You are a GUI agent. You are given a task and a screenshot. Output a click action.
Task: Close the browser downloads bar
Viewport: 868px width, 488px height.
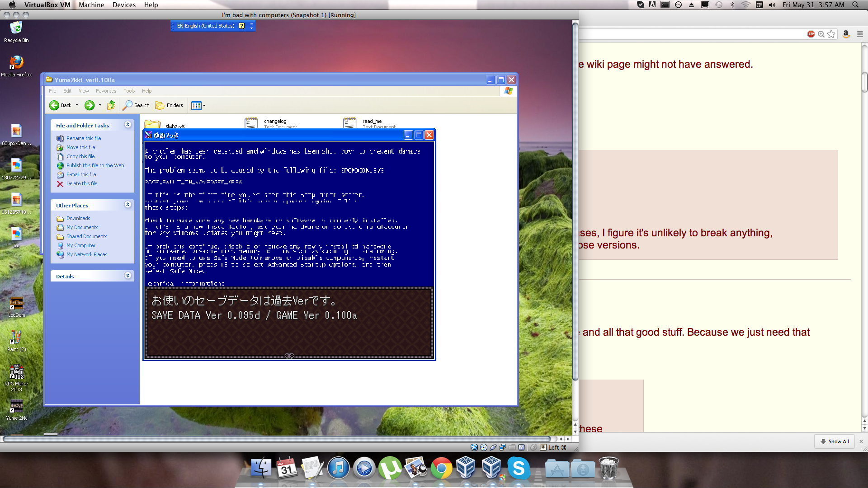(x=861, y=441)
